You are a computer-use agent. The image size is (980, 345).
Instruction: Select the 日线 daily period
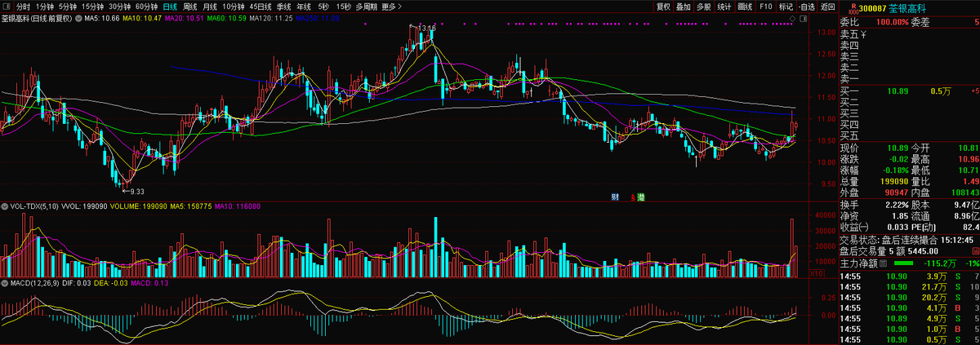(170, 7)
